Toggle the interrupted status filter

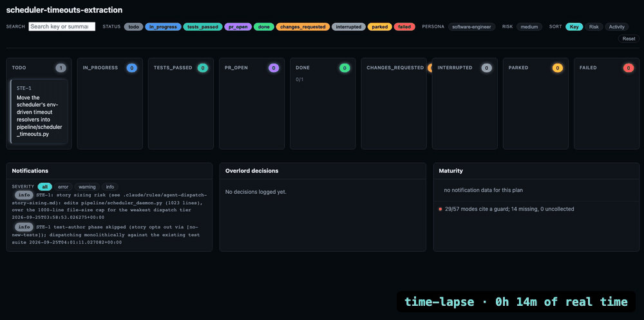coord(348,26)
